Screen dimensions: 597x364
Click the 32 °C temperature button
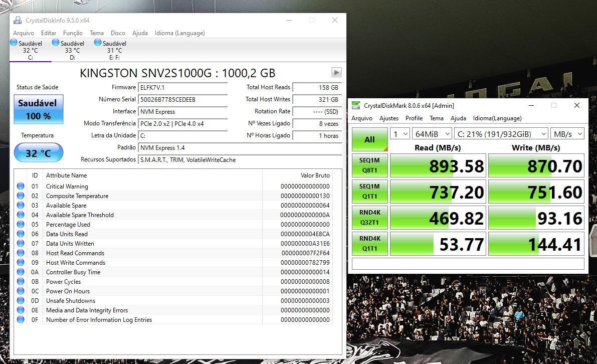pos(39,153)
